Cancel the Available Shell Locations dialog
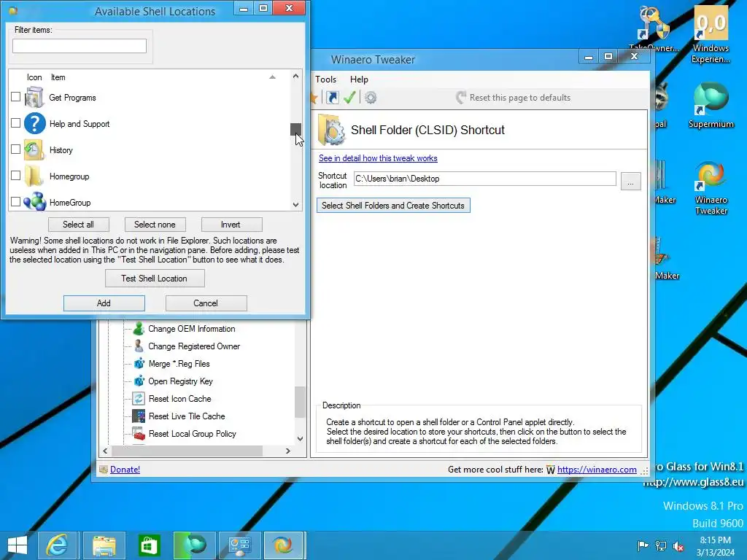Image resolution: width=747 pixels, height=560 pixels. [206, 303]
